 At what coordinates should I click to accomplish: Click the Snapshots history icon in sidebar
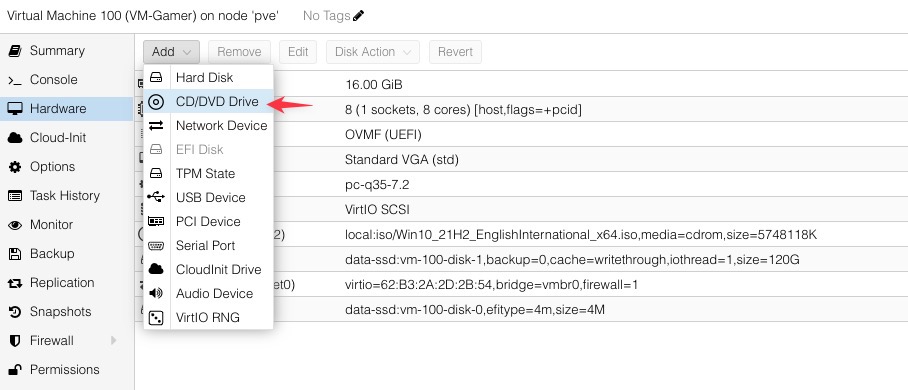point(14,312)
